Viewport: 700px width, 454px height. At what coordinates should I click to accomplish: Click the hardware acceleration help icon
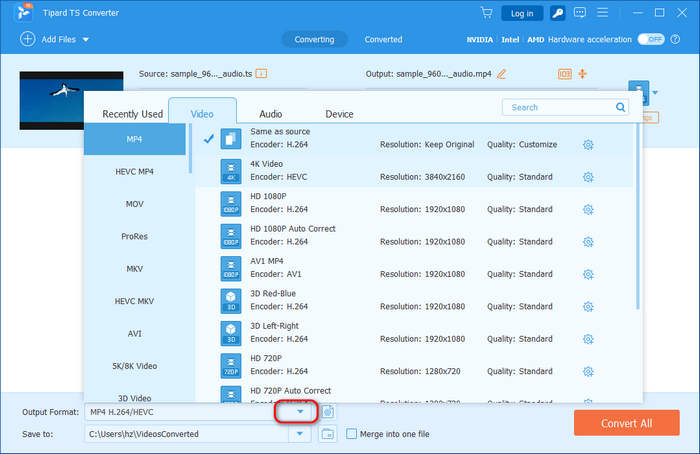[676, 39]
